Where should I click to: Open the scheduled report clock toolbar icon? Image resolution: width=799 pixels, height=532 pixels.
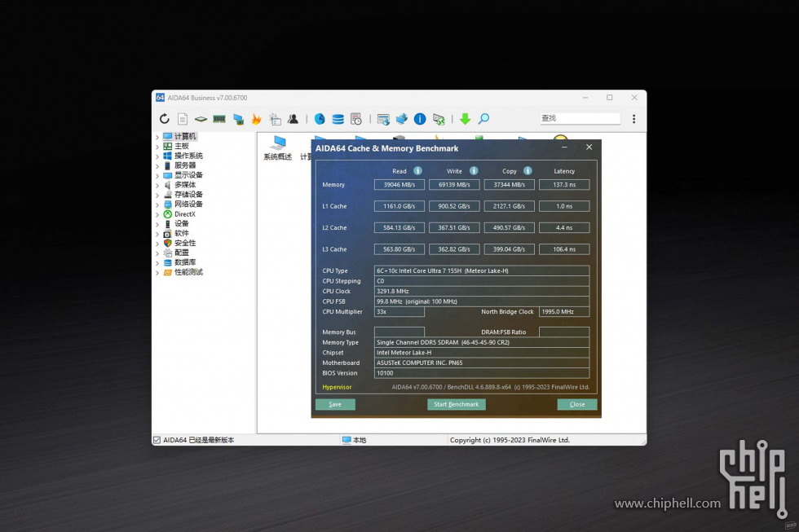coord(356,119)
